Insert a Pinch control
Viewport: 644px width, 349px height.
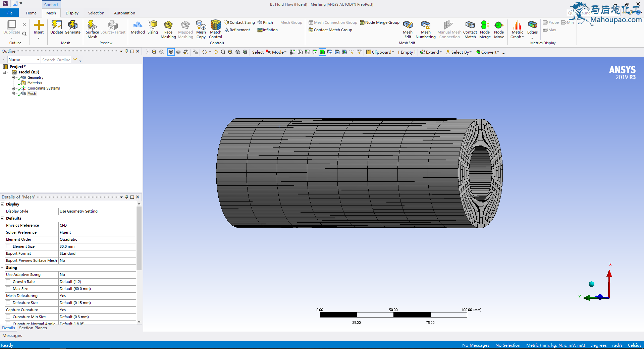265,22
